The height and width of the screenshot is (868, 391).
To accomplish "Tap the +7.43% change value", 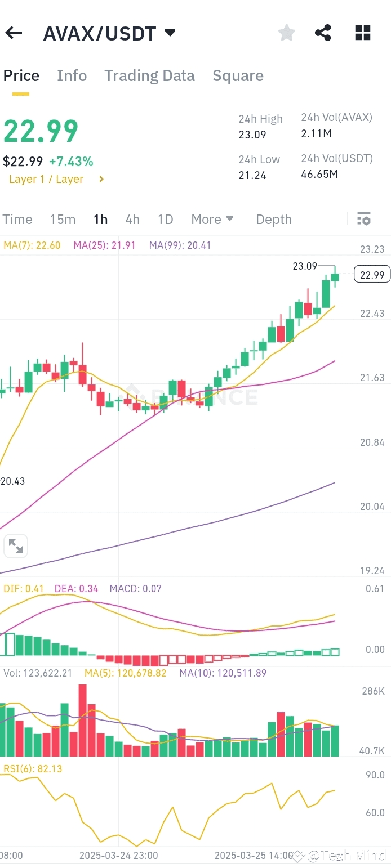I will click(71, 162).
